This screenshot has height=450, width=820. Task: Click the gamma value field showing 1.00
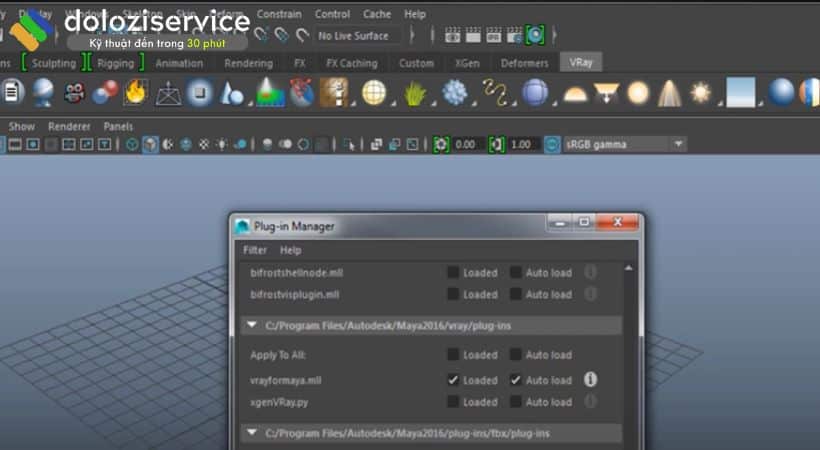(x=524, y=144)
